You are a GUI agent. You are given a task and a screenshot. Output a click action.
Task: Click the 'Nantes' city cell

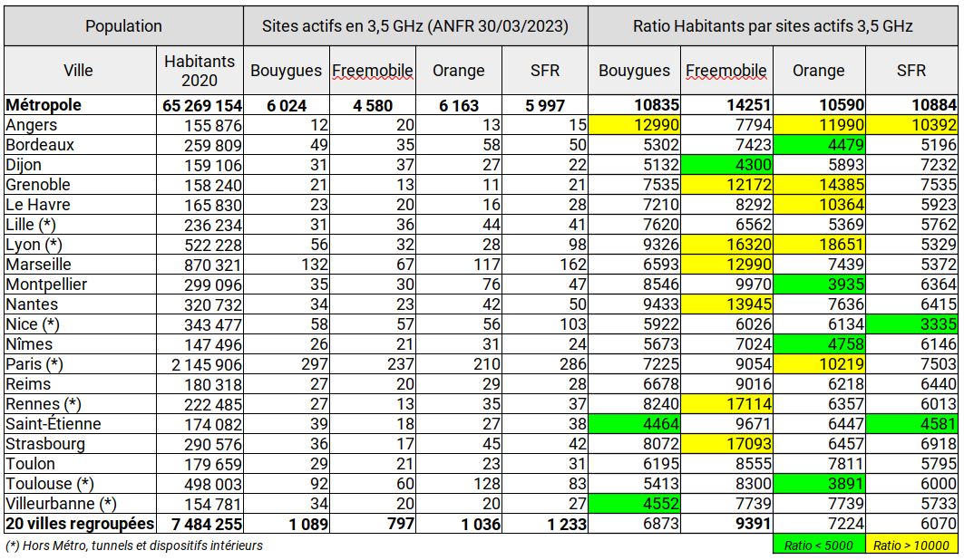(x=81, y=304)
